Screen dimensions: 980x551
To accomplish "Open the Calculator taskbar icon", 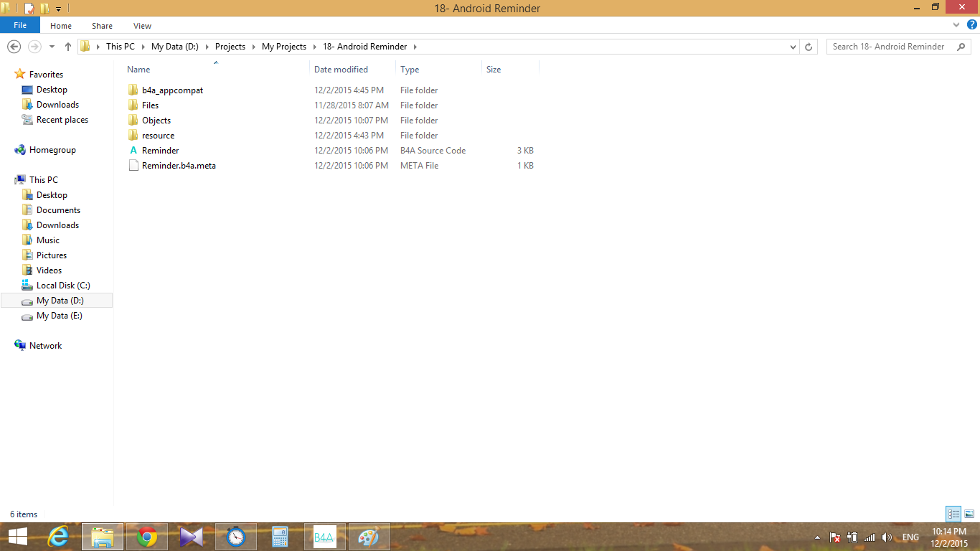I will tap(280, 537).
